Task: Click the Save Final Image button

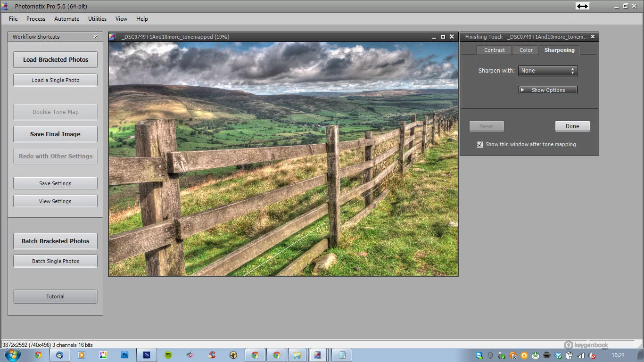Action: click(55, 134)
